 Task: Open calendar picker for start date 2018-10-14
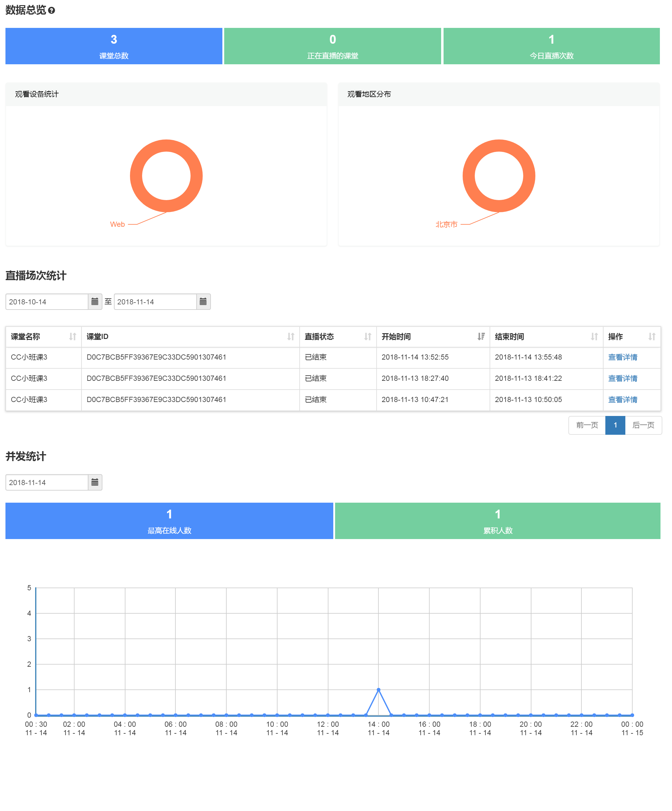click(95, 302)
